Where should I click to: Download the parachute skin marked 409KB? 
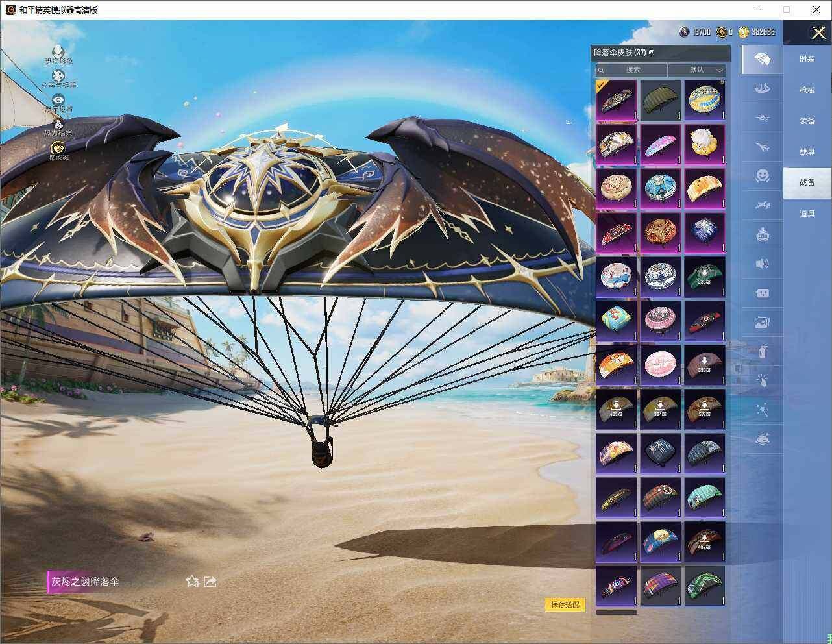click(617, 409)
